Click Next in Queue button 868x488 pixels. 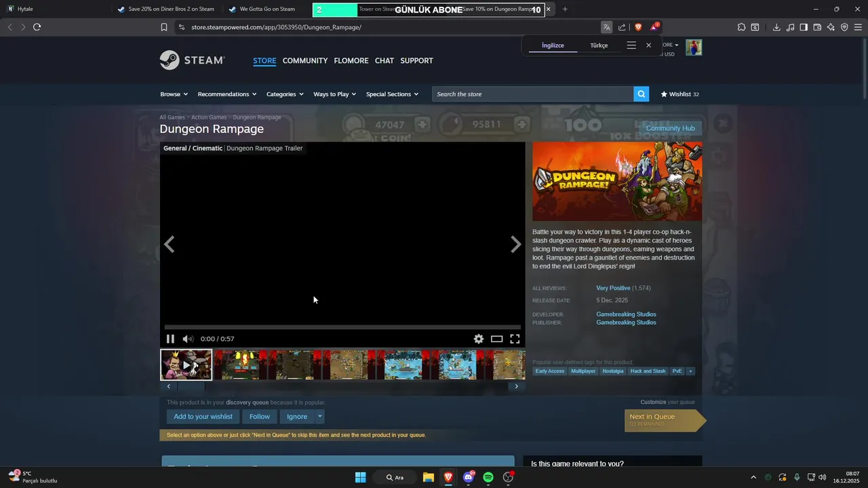tap(665, 420)
